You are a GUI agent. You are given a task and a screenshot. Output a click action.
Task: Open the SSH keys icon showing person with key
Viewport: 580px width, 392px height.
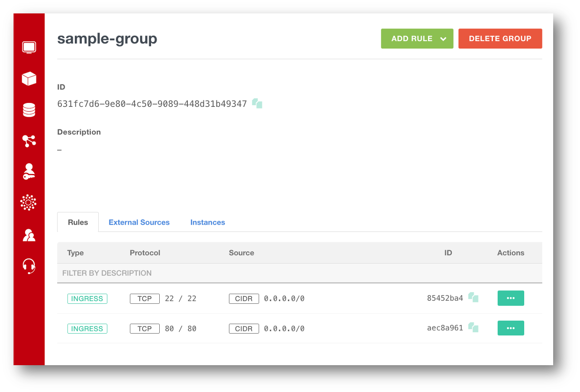(29, 171)
